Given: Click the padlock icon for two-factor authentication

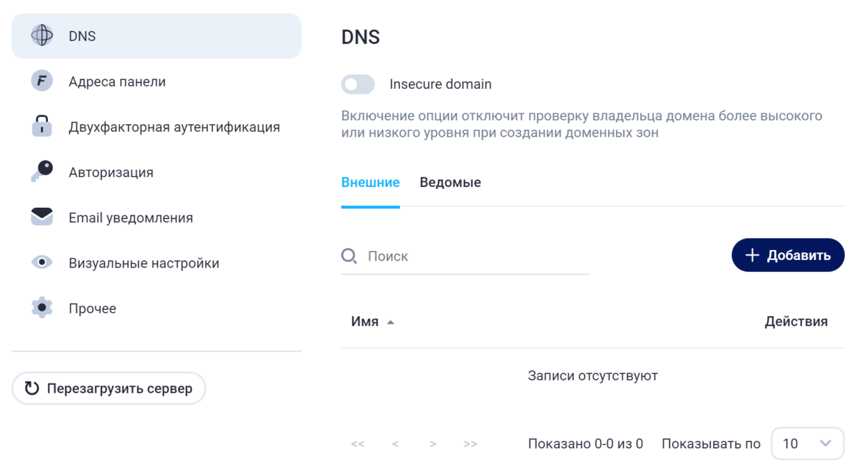Looking at the screenshot, I should 42,127.
